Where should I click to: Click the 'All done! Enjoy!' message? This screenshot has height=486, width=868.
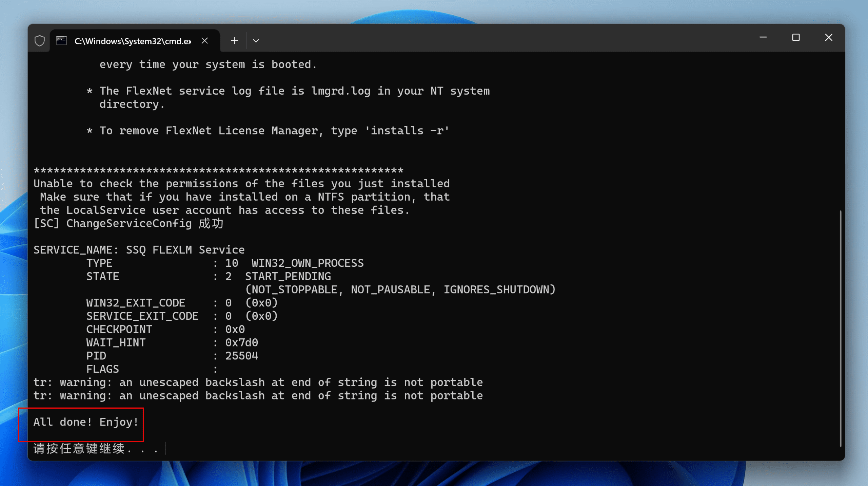(86, 422)
